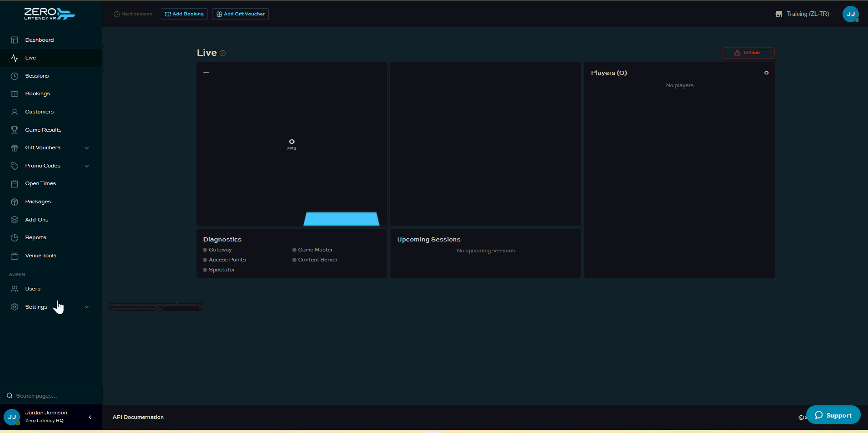This screenshot has height=433, width=868.
Task: Open the Customers person icon
Action: (x=15, y=112)
